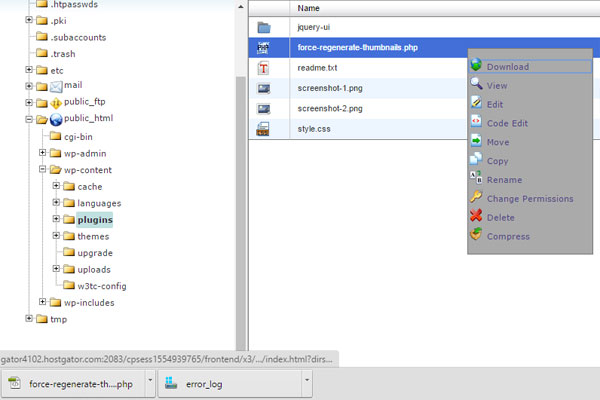The image size is (600, 400).
Task: Click the tree scrollbar up arrow
Action: click(x=241, y=7)
